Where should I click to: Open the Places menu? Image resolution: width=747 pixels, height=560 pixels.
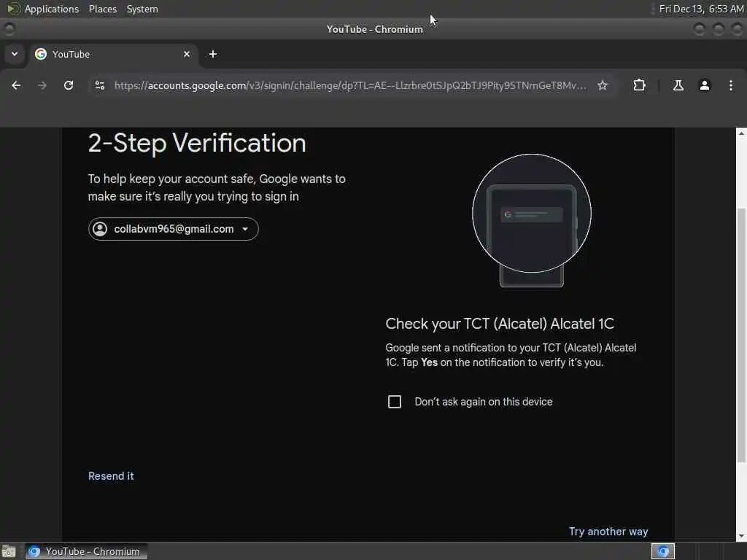[x=102, y=9]
